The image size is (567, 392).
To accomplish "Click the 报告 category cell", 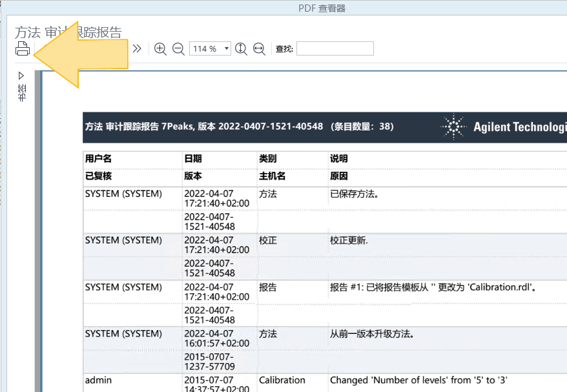I will pyautogui.click(x=268, y=287).
